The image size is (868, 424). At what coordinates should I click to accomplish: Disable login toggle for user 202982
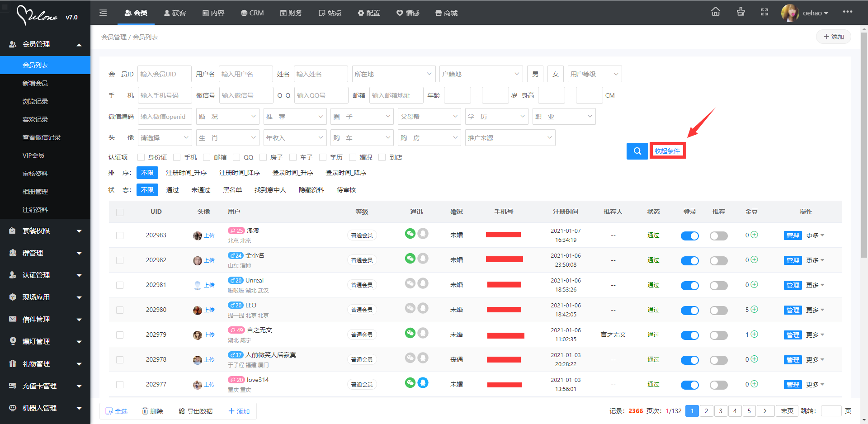[x=689, y=260]
